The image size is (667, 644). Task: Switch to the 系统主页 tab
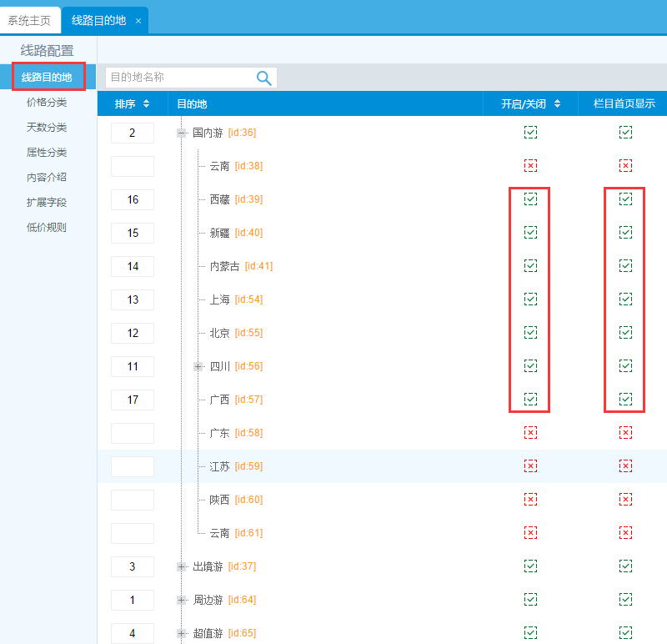click(x=30, y=21)
